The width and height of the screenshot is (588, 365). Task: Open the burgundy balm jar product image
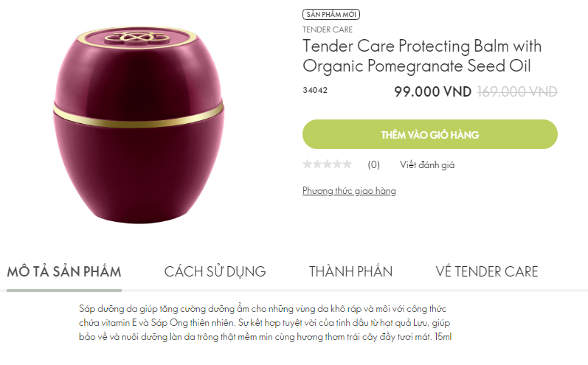139,125
